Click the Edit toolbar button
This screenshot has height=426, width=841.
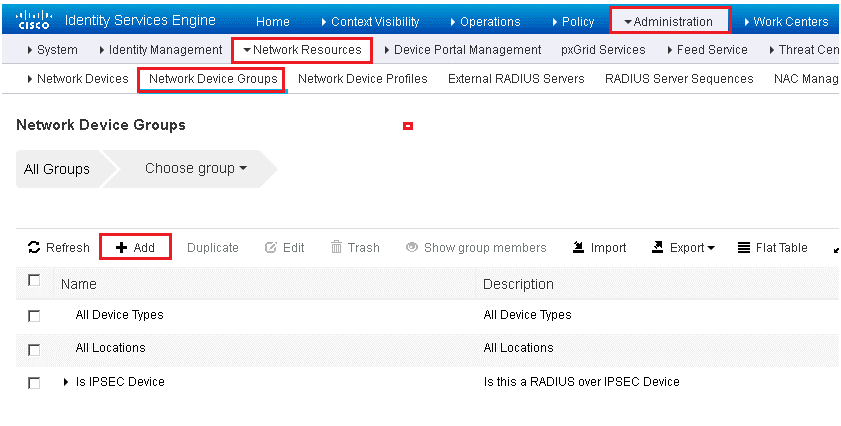(284, 247)
